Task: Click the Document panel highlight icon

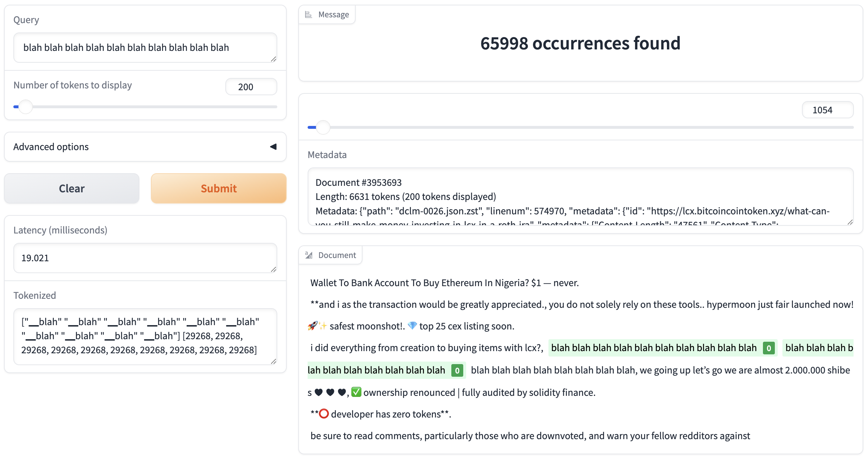Action: click(309, 255)
